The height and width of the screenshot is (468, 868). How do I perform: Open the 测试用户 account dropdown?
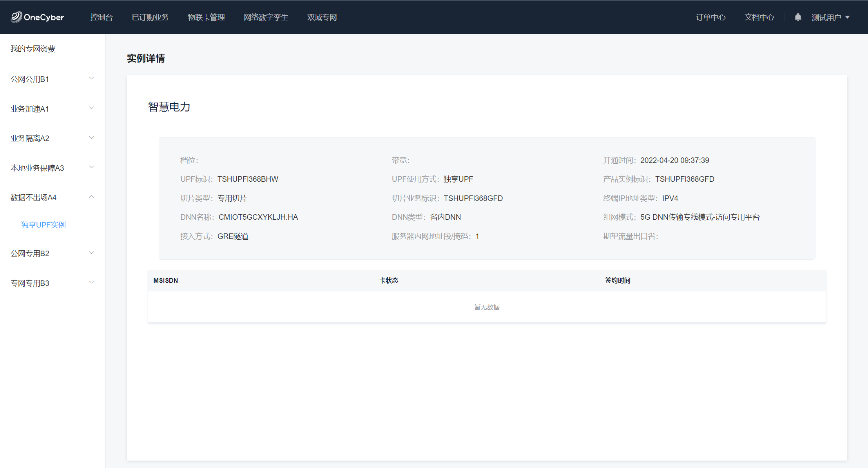[x=830, y=18]
